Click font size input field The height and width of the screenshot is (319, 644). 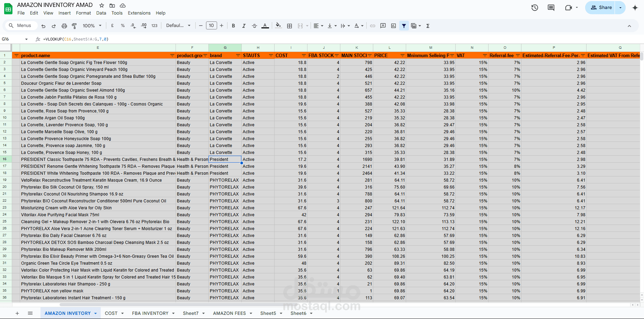pyautogui.click(x=211, y=26)
